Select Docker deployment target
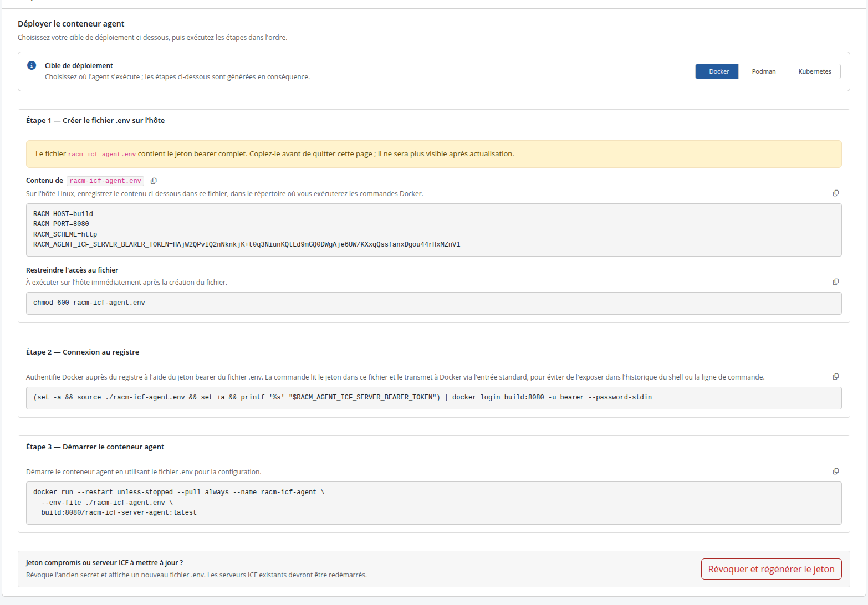The image size is (868, 605). point(717,71)
